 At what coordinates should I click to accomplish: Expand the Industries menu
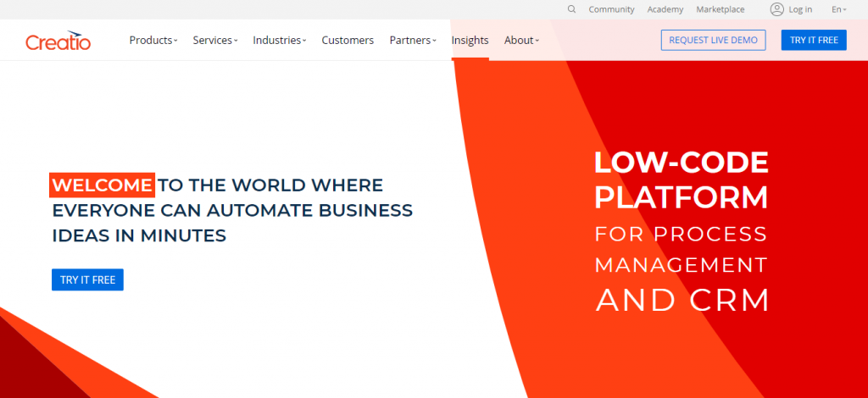280,41
